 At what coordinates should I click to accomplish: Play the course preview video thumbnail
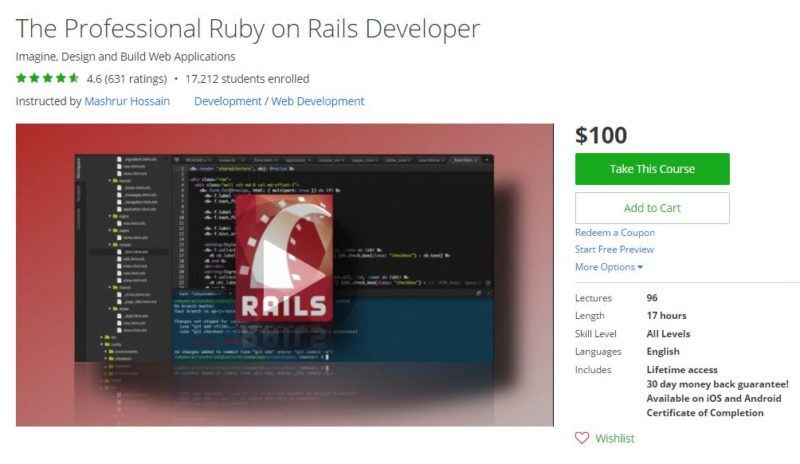point(285,275)
